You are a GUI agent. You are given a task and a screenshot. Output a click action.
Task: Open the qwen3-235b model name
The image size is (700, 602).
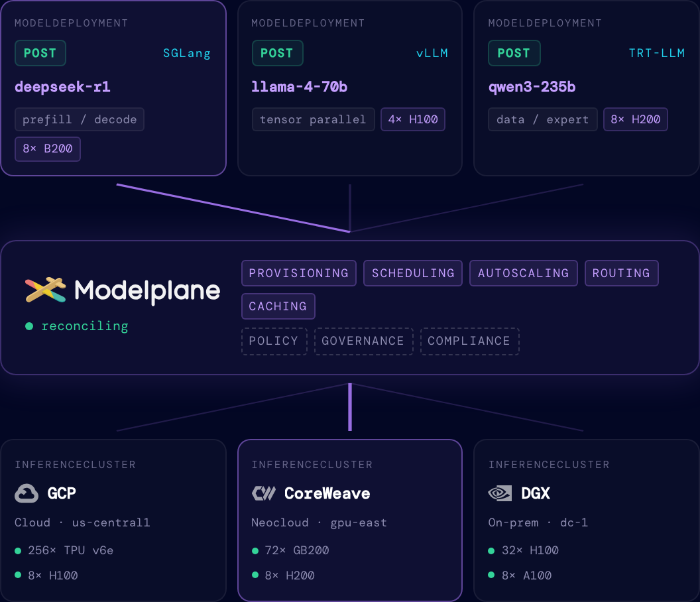(x=532, y=87)
